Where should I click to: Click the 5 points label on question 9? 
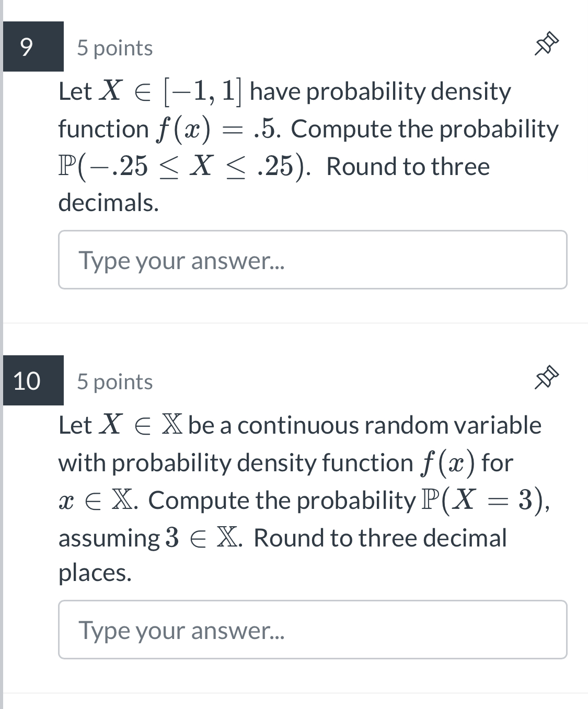pos(114,48)
